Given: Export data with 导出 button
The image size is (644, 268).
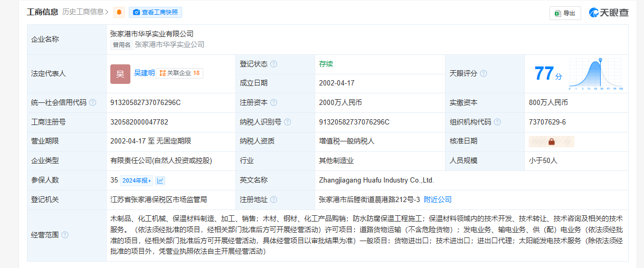Looking at the screenshot, I should point(565,13).
